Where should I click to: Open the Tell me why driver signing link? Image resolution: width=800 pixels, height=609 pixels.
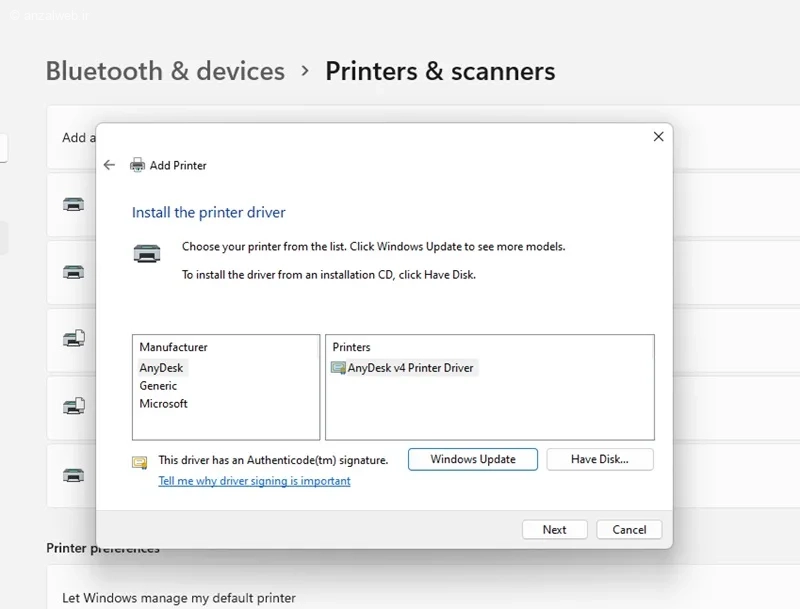pyautogui.click(x=254, y=481)
